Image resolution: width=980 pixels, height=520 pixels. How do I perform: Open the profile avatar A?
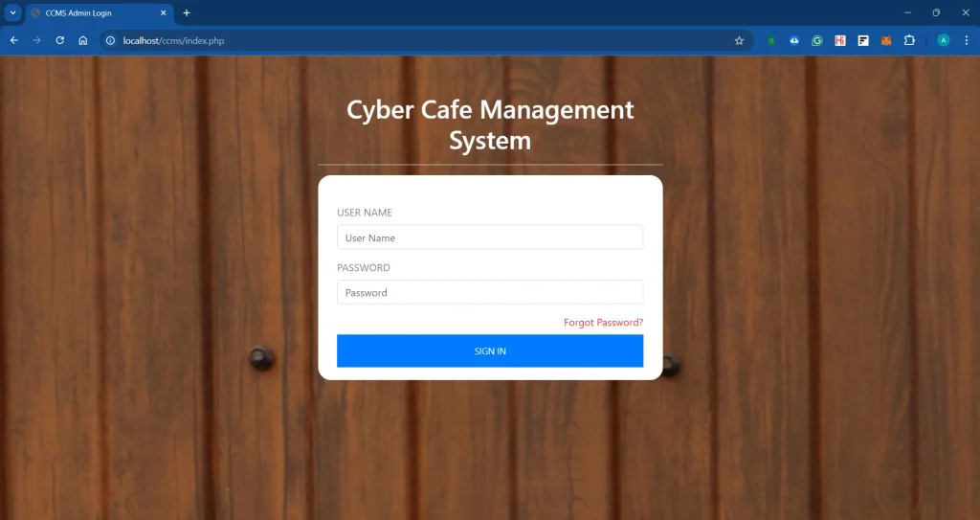pyautogui.click(x=944, y=40)
